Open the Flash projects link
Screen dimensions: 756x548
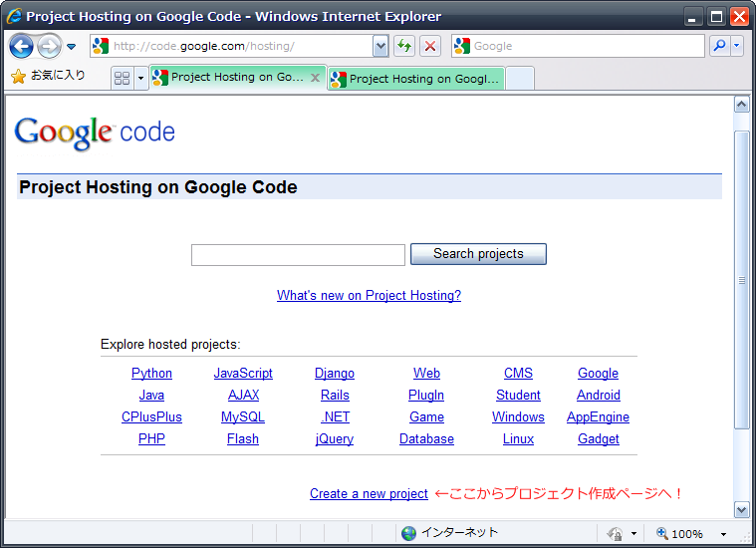(243, 439)
